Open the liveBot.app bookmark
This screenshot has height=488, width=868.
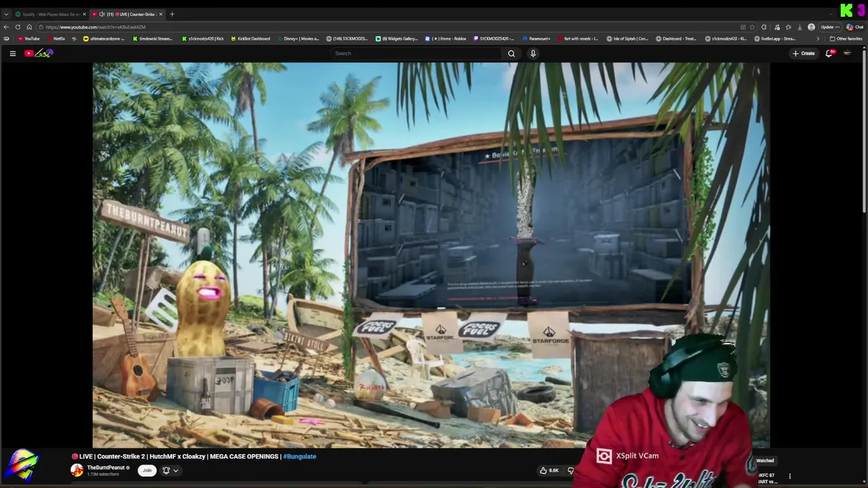775,39
